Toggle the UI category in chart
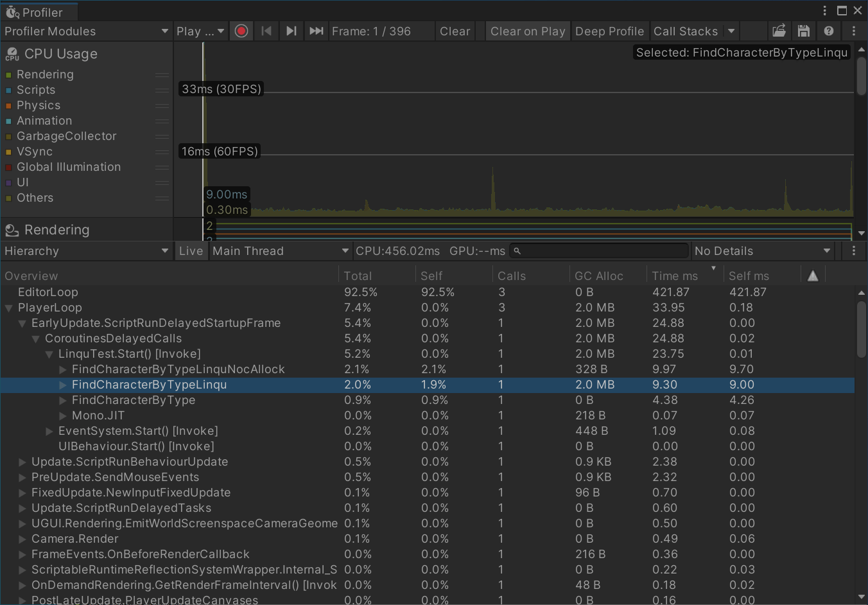Image resolution: width=868 pixels, height=605 pixels. pos(8,183)
